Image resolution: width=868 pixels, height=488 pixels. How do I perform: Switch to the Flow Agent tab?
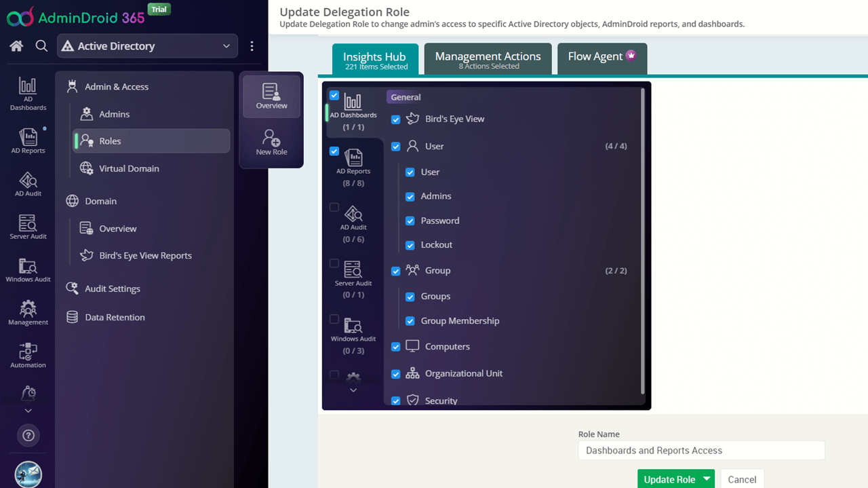pos(601,57)
